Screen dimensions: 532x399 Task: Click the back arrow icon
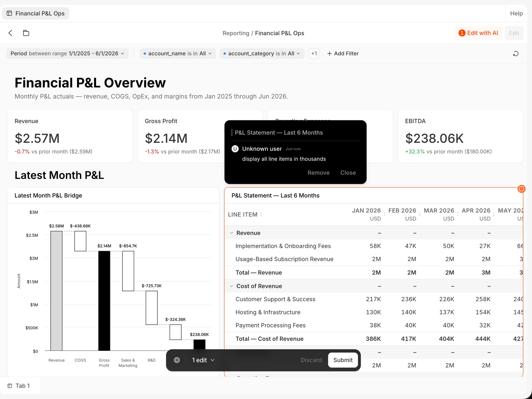(10, 33)
